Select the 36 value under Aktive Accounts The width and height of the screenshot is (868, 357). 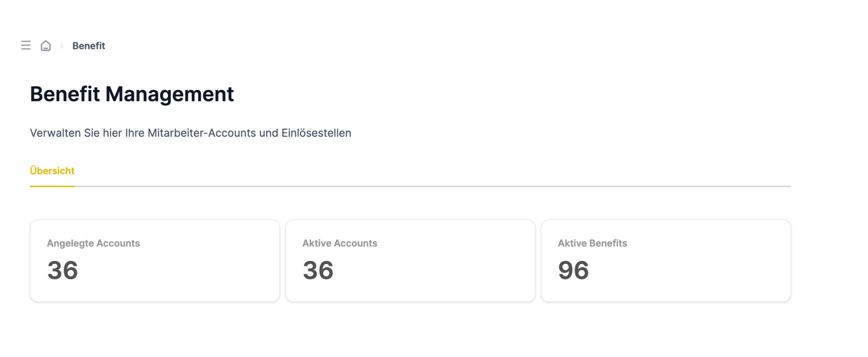pos(318,271)
